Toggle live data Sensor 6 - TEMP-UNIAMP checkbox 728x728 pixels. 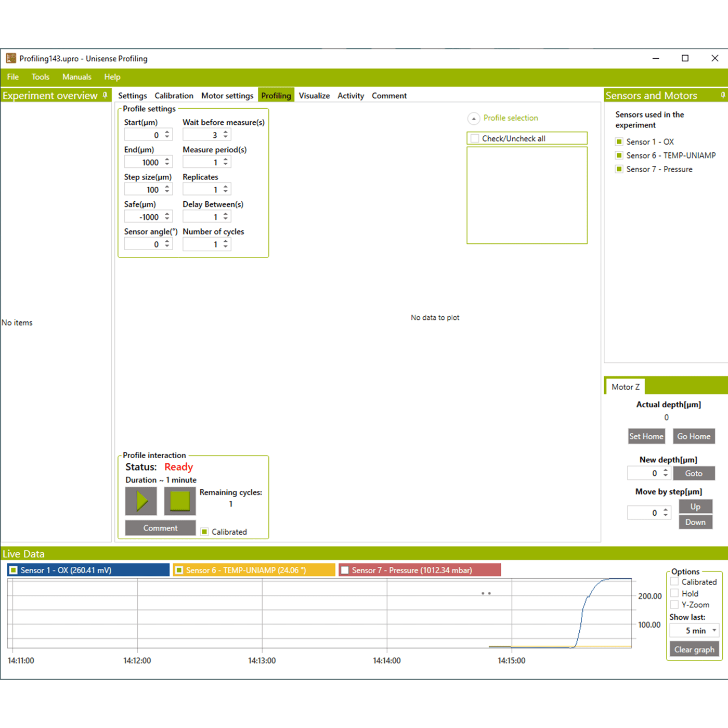click(x=179, y=570)
